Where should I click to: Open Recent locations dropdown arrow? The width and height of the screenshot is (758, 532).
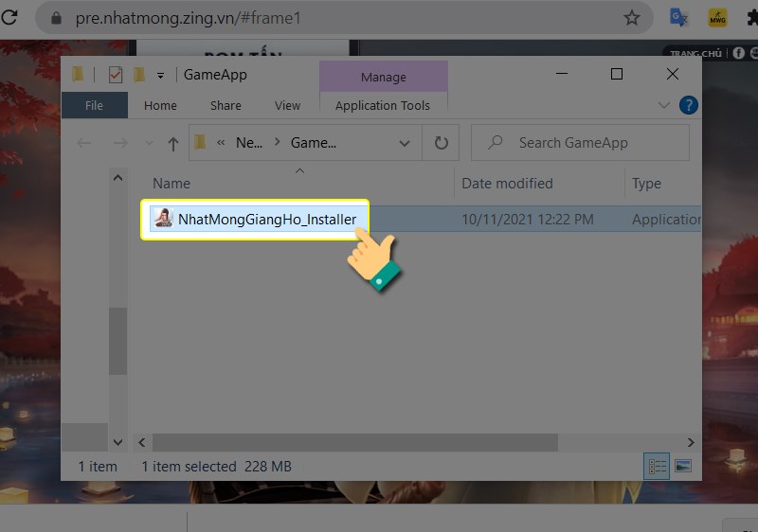(x=149, y=143)
